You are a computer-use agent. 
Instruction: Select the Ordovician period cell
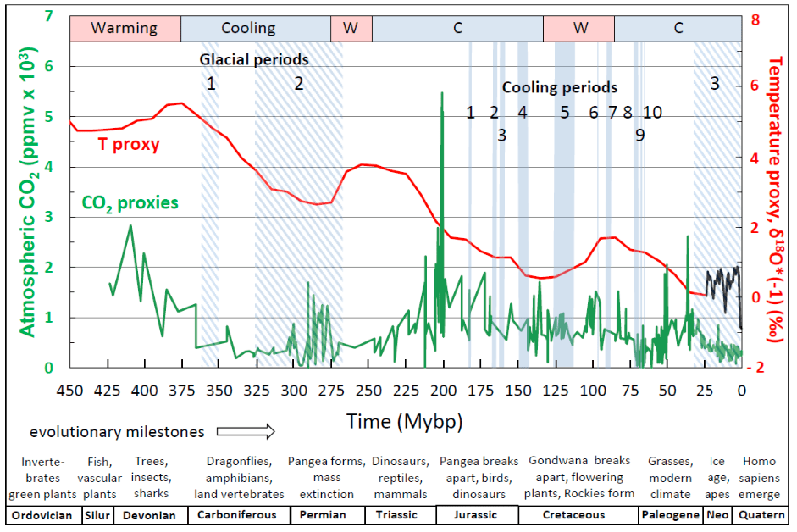[42, 515]
